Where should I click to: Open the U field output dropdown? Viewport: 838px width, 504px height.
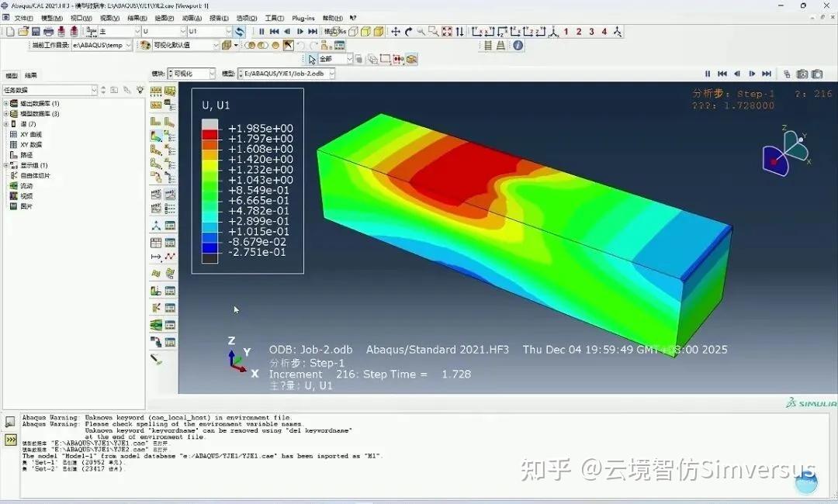click(182, 32)
